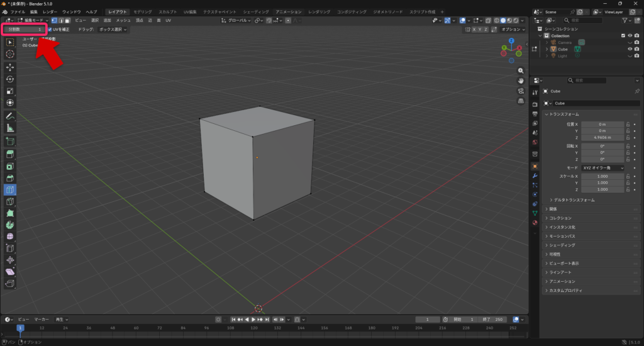
Task: Select the Loop Cut tool in toolbar
Action: click(x=10, y=190)
